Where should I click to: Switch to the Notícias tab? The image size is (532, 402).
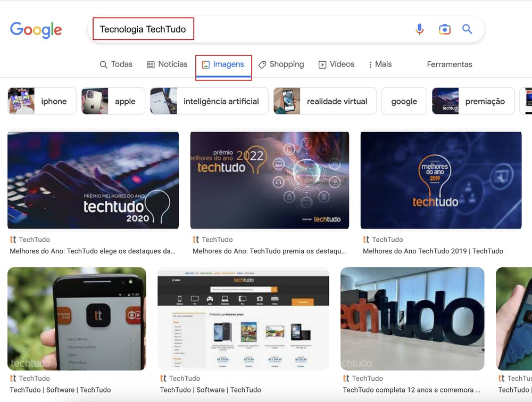167,64
